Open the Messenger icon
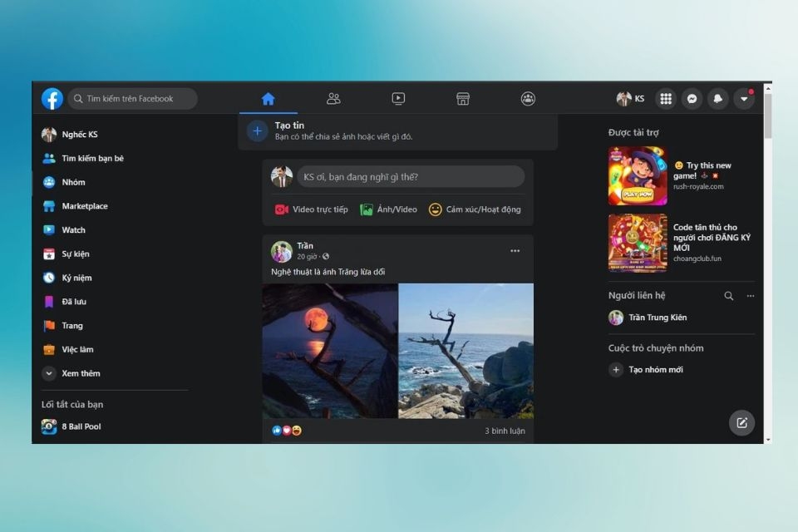Screen dimensions: 798x532 tap(692, 99)
